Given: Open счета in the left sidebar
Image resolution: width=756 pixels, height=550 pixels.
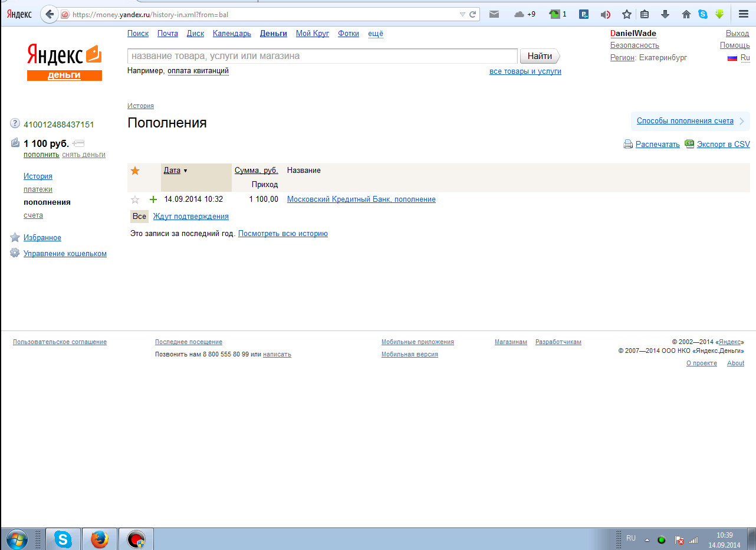Looking at the screenshot, I should point(33,215).
